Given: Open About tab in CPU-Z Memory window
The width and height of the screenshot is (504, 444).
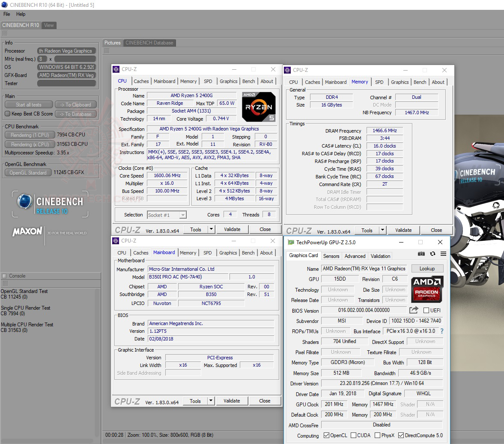Looking at the screenshot, I should click(438, 82).
